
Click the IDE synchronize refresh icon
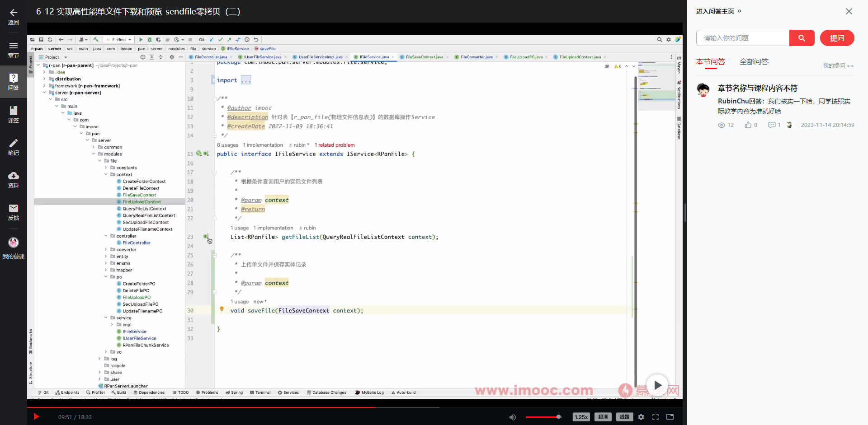click(50, 40)
